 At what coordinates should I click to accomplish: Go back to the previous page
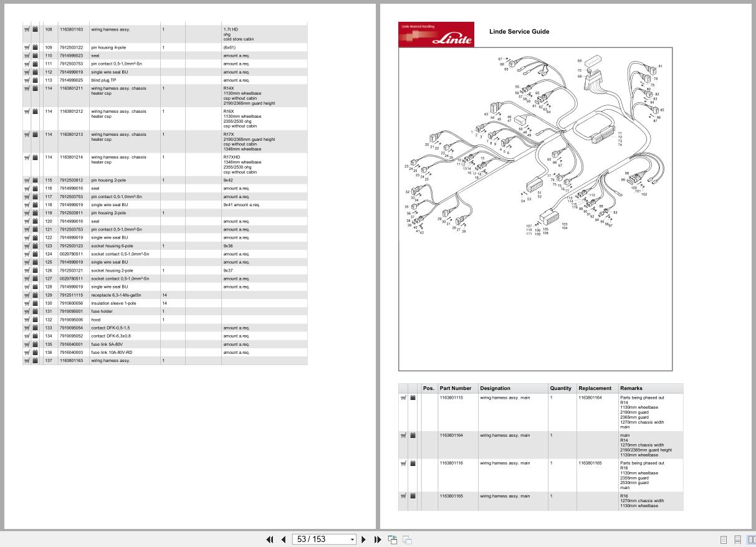click(x=284, y=539)
